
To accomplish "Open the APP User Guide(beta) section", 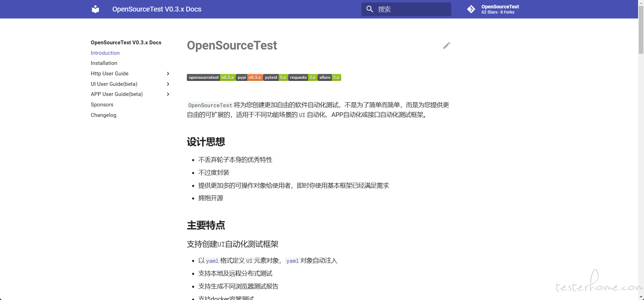I will click(x=117, y=94).
